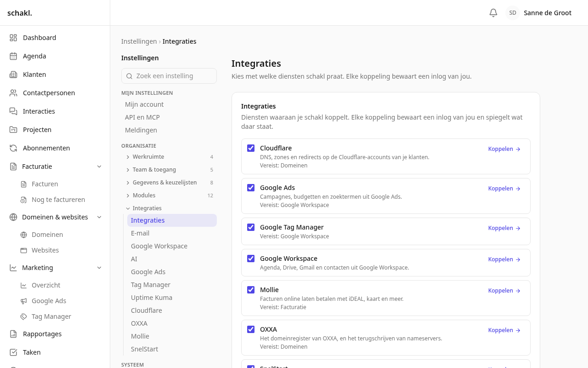Expand the Team & toegang group
This screenshot has height=368, width=588.
[x=170, y=170]
